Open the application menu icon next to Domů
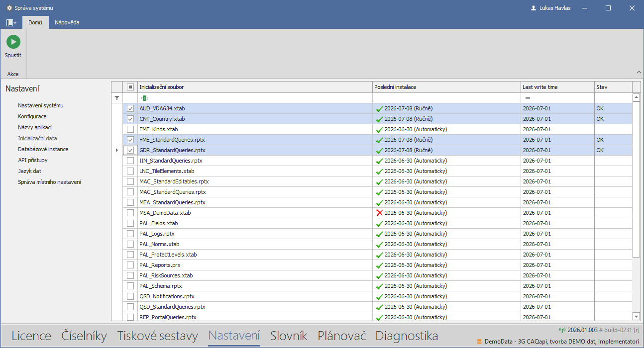 [11, 22]
